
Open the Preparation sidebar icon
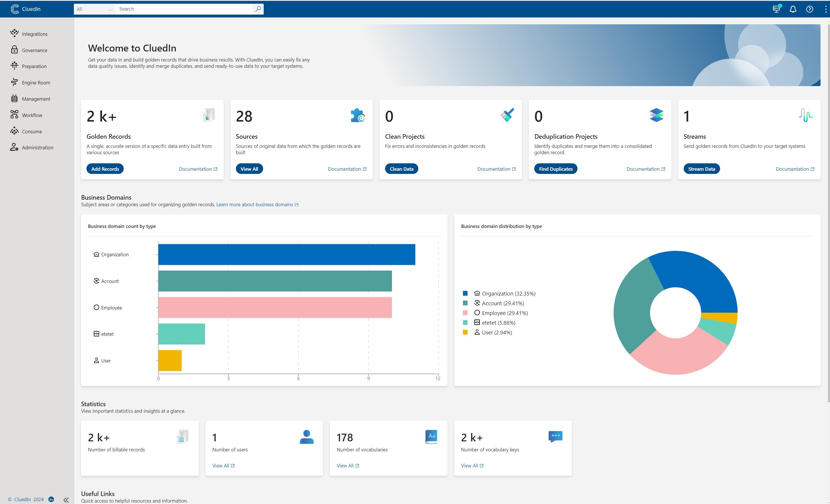14,66
